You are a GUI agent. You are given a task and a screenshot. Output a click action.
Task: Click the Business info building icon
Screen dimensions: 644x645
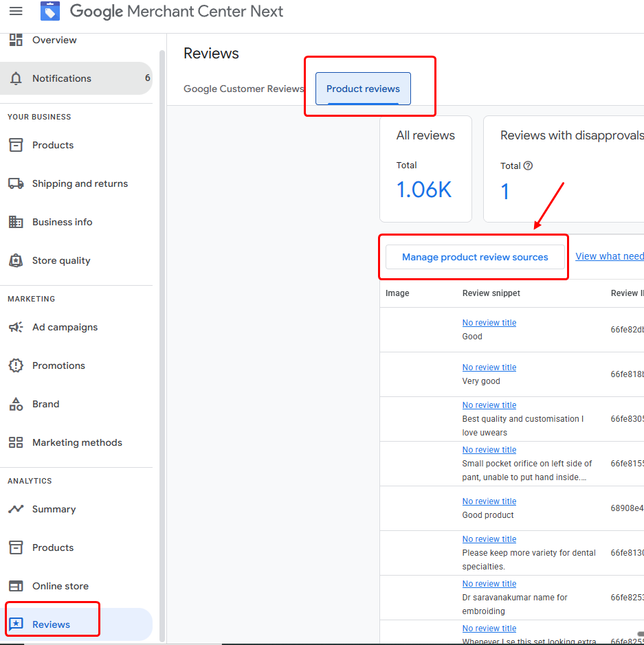point(16,222)
